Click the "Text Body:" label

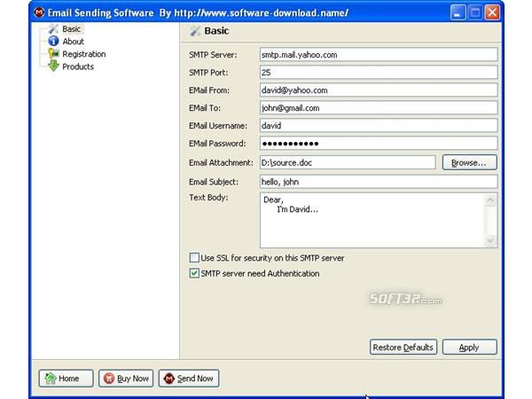point(208,197)
